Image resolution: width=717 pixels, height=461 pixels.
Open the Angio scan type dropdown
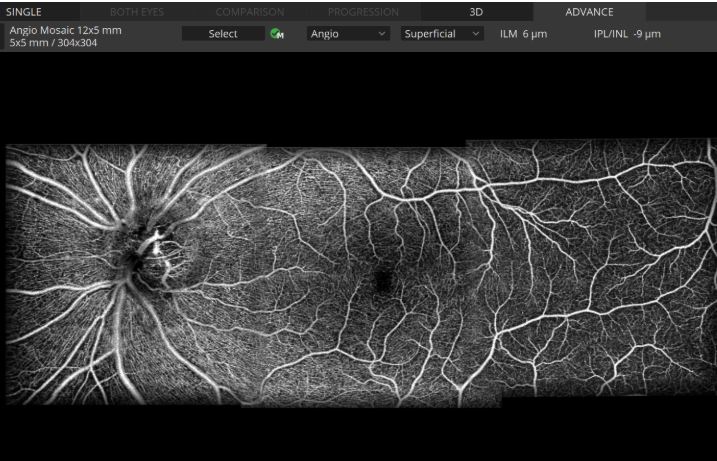348,34
